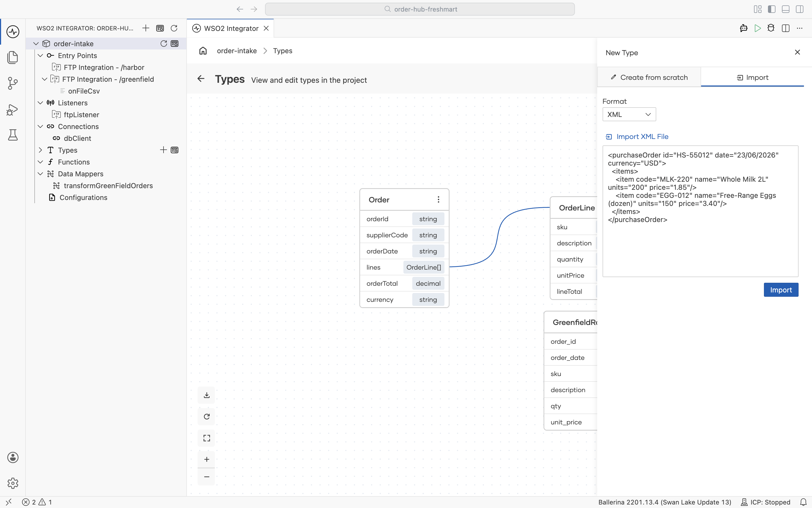
Task: Select the lines field in Order type
Action: click(x=404, y=267)
